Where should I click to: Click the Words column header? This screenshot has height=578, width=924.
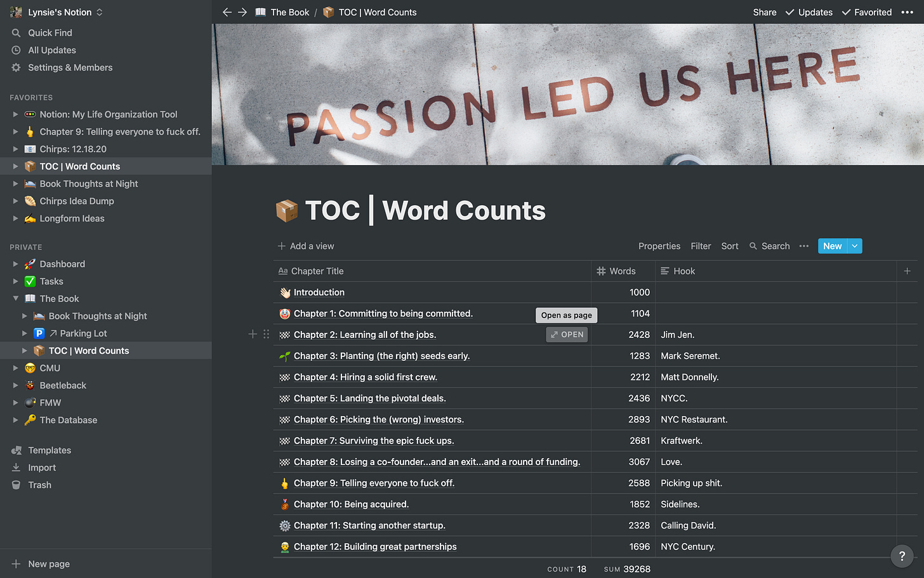[x=623, y=271]
